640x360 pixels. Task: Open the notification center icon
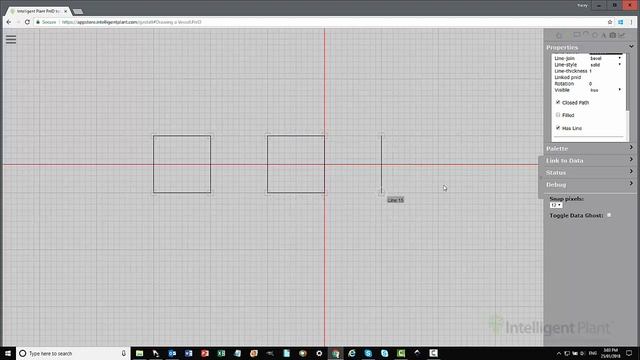(x=629, y=353)
